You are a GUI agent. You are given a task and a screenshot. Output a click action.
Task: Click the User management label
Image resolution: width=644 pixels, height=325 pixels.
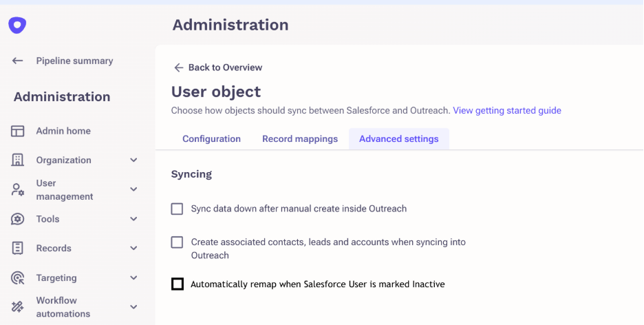[x=65, y=190]
